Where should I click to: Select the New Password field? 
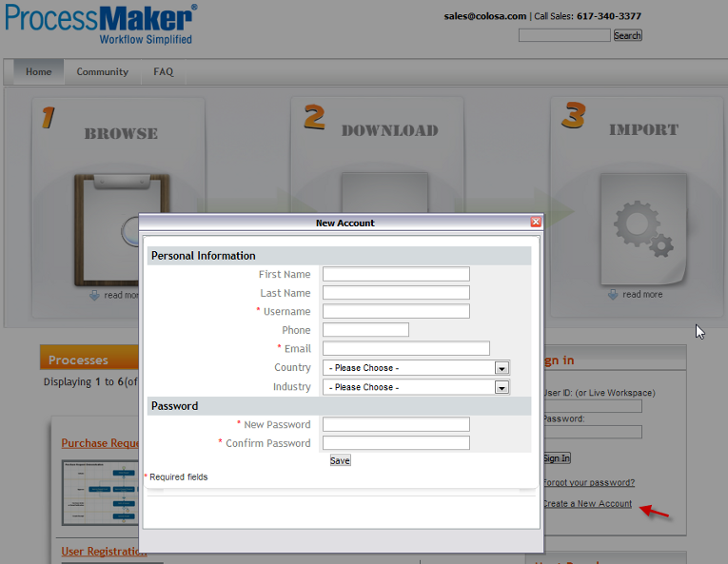tap(396, 424)
